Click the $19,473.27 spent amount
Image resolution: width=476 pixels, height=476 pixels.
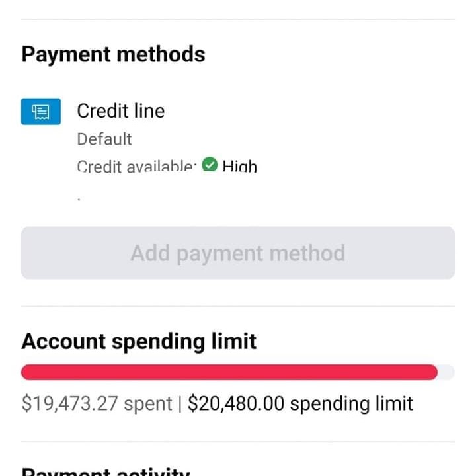[98, 403]
